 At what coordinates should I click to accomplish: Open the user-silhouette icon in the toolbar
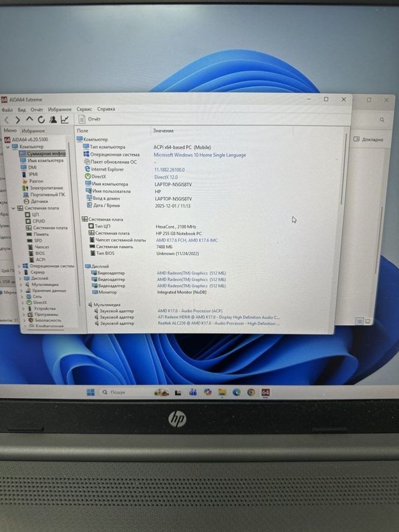tap(52, 120)
